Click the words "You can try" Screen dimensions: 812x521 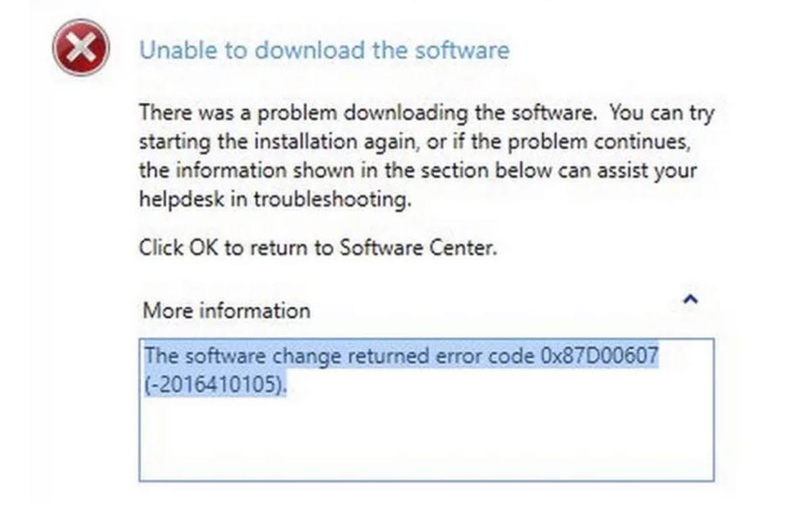(x=662, y=112)
